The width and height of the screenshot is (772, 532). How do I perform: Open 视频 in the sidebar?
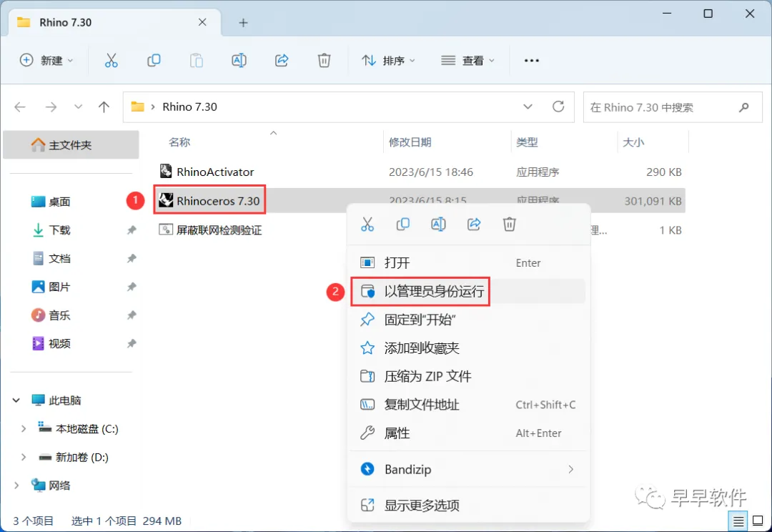(x=59, y=343)
